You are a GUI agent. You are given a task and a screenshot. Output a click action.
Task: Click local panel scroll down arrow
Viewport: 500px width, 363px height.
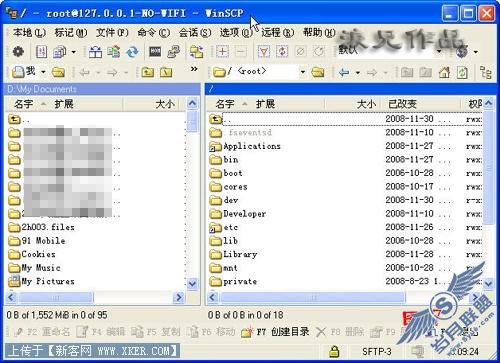[x=192, y=284]
